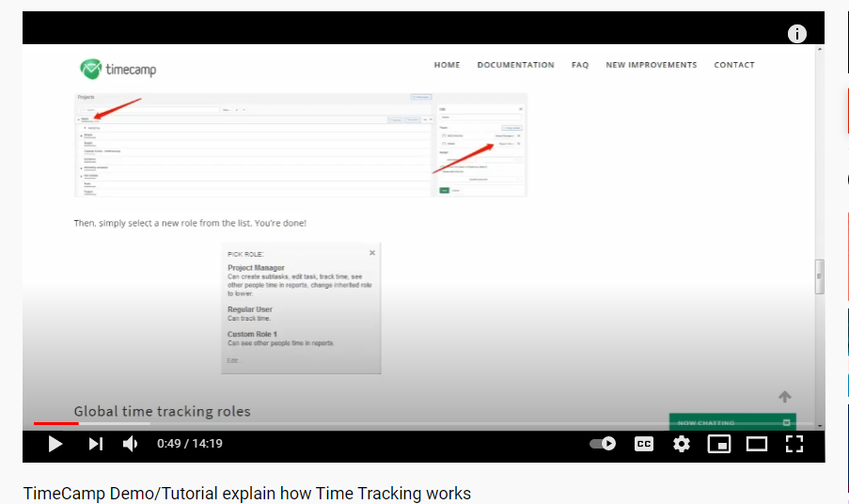Open the DOCUMENTATION menu item
Viewport: 849px width, 504px height.
(x=515, y=65)
